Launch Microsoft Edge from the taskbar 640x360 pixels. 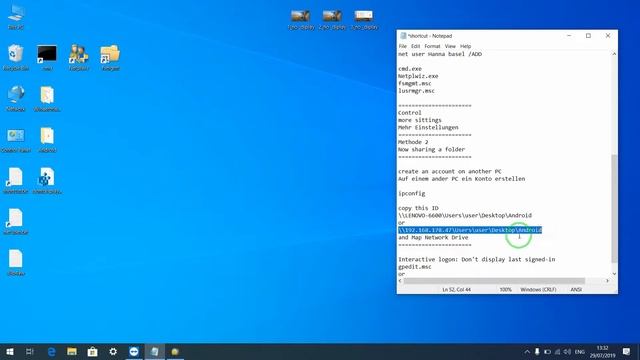(x=51, y=351)
